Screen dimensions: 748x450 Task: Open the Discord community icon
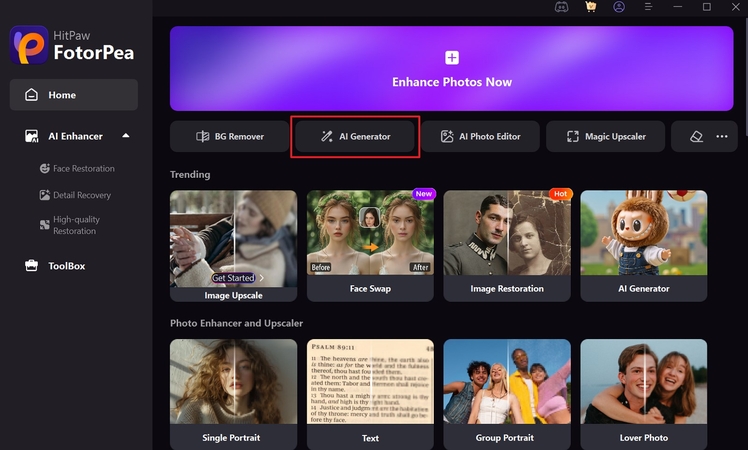pos(561,7)
